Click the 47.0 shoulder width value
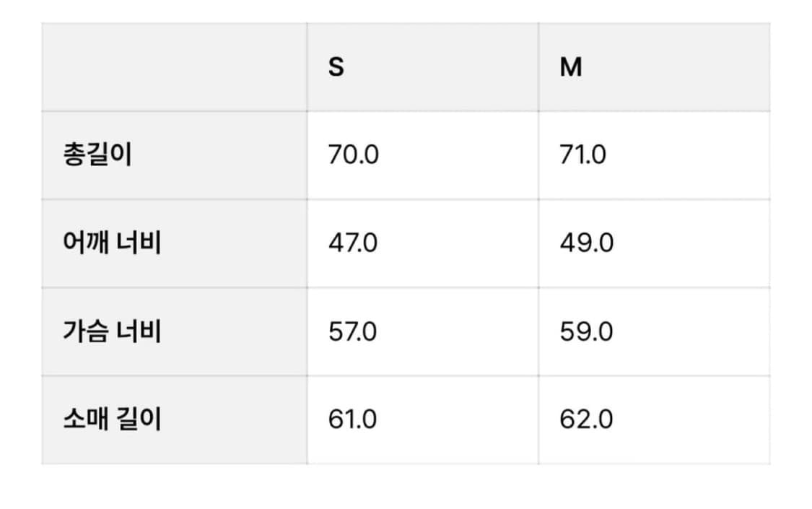812x509 pixels. tap(353, 243)
